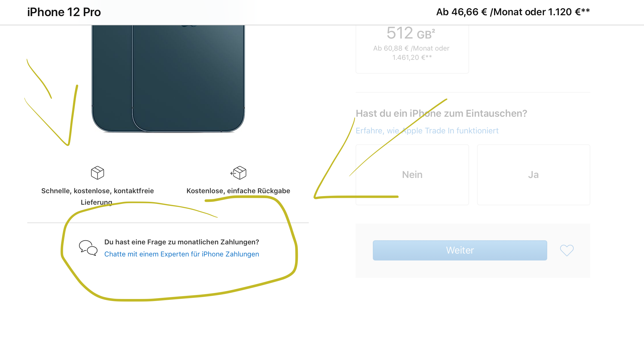Click footnote 2 superscript next to 512 GB
644x345 pixels.
433,30
